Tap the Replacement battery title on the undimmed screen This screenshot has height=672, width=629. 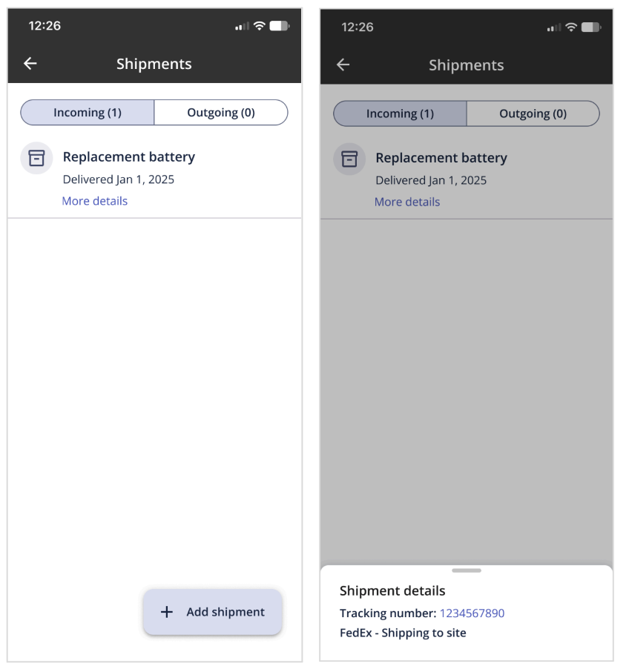coord(129,157)
